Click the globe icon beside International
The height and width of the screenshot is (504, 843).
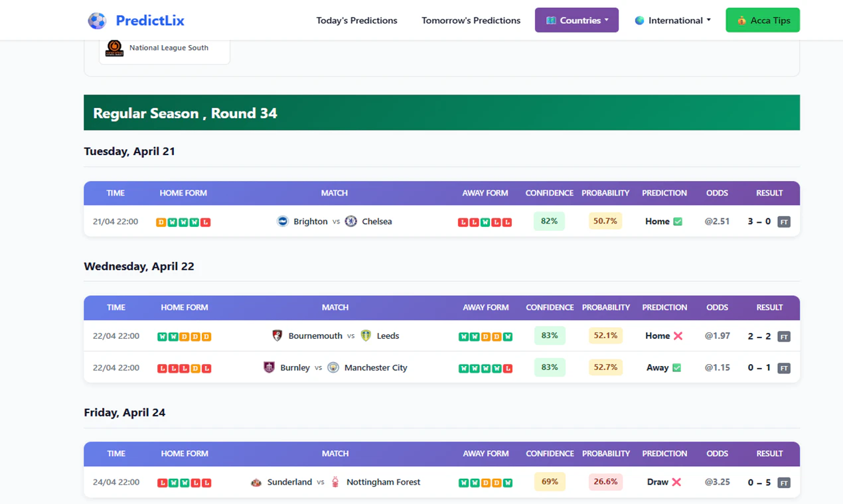(639, 21)
